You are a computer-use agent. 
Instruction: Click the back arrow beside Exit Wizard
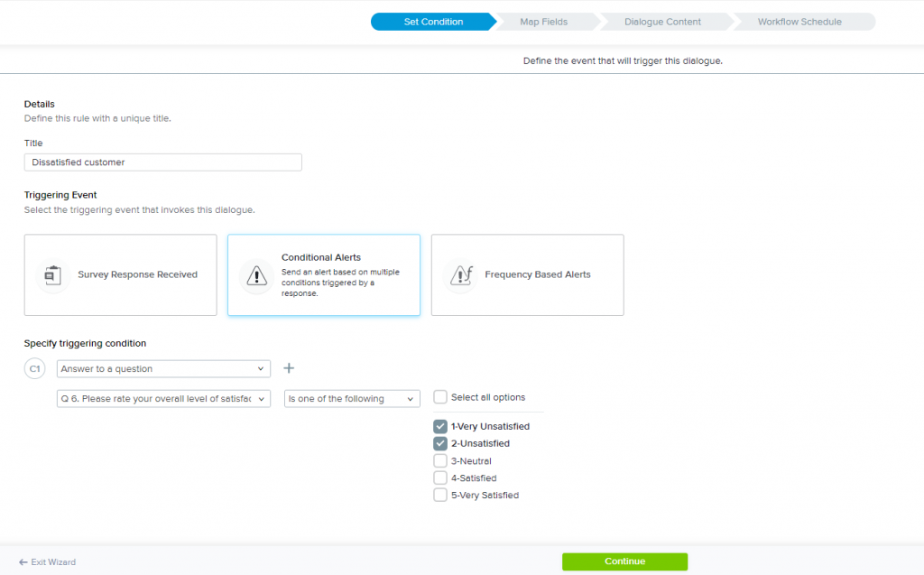coord(23,561)
